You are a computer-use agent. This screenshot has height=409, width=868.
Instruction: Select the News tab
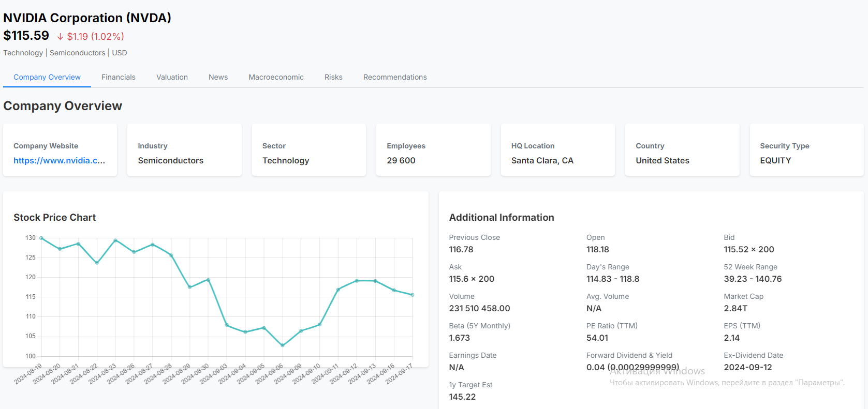[x=218, y=77]
